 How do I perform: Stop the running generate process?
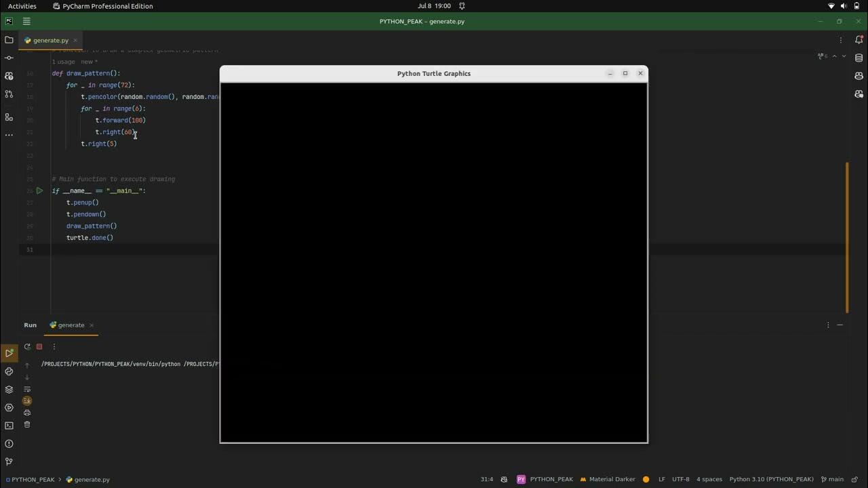(x=39, y=346)
